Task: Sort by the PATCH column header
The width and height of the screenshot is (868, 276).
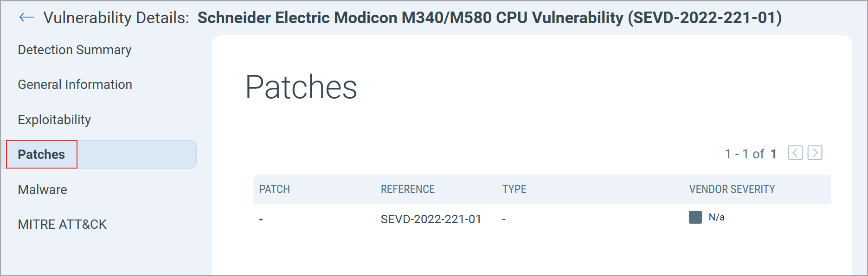Action: (274, 189)
